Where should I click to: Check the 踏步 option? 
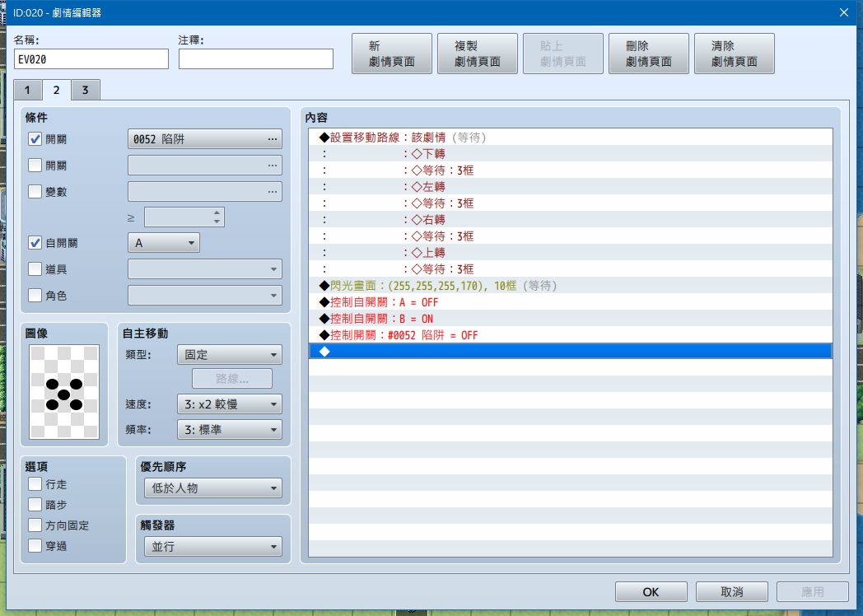(35, 505)
